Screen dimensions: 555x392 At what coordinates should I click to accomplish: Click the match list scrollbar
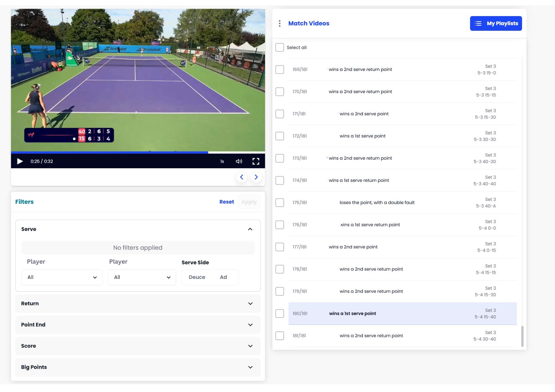(522, 336)
